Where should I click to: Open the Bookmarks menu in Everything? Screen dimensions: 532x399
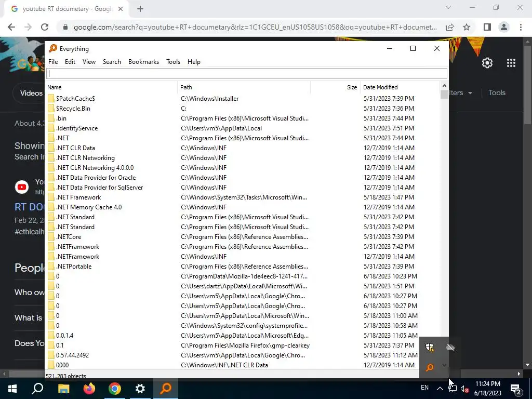pyautogui.click(x=143, y=62)
